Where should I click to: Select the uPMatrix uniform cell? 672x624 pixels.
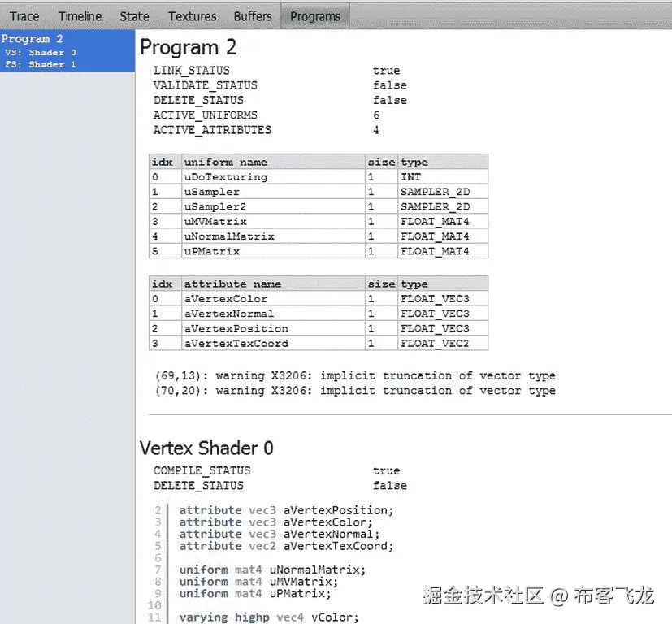(273, 251)
